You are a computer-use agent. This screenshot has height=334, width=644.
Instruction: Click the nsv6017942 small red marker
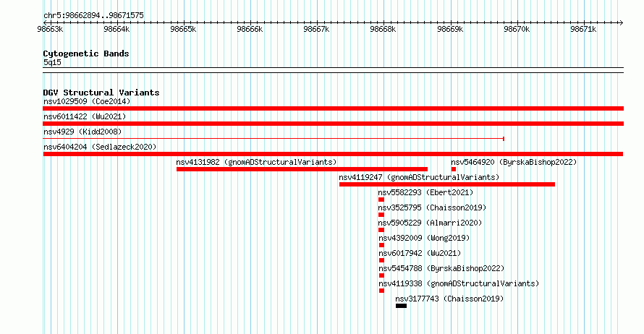(381, 260)
